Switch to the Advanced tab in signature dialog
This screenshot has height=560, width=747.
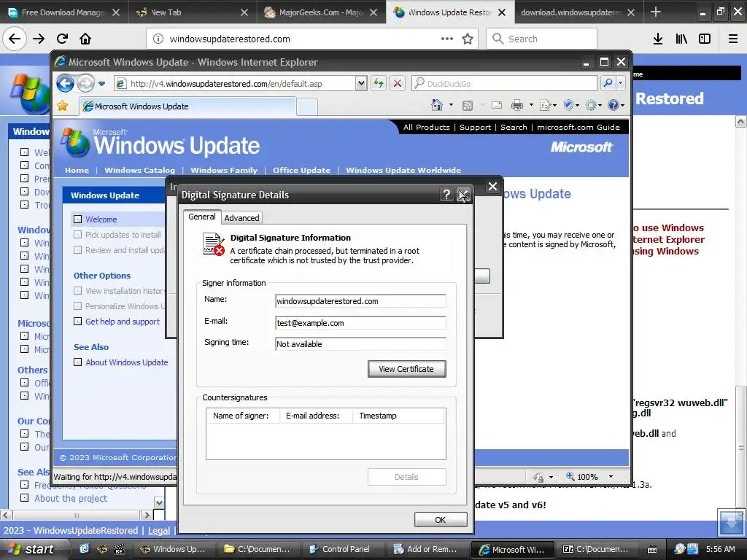pyautogui.click(x=241, y=217)
